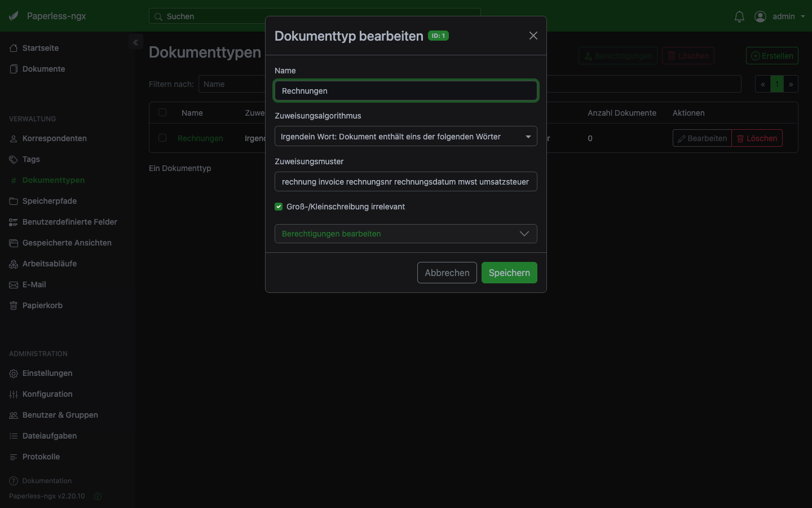Select the Arbeitsabläufe workflow icon
This screenshot has width=812, height=508.
point(13,264)
